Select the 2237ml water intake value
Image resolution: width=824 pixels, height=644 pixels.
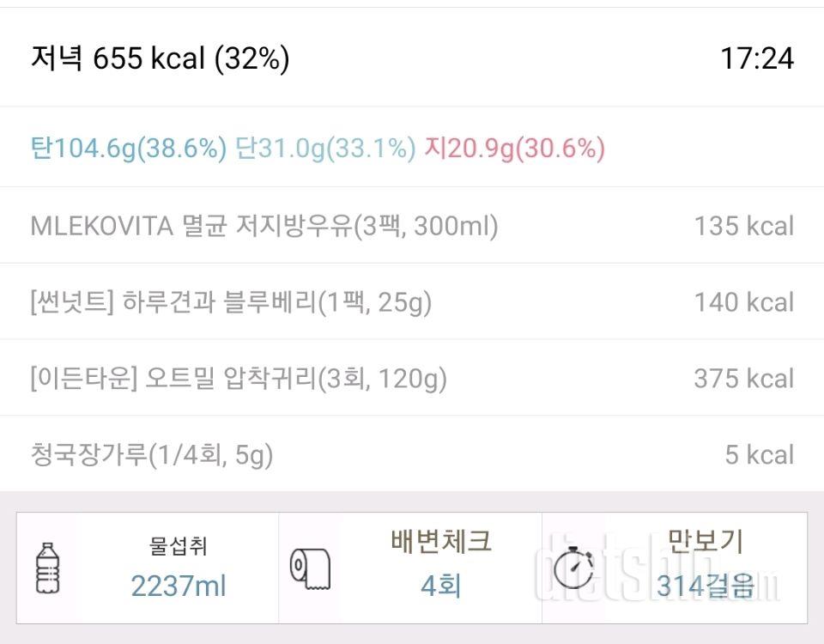click(x=179, y=586)
